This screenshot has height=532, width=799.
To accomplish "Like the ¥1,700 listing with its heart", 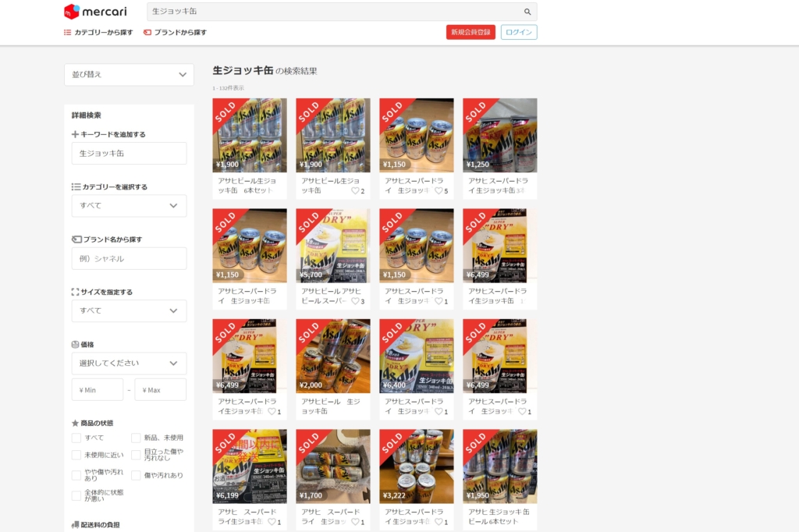I will (x=355, y=521).
